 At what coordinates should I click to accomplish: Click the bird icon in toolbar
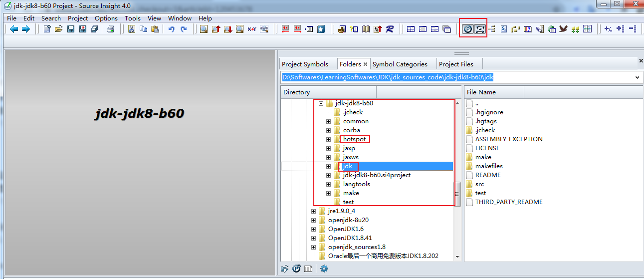[564, 29]
